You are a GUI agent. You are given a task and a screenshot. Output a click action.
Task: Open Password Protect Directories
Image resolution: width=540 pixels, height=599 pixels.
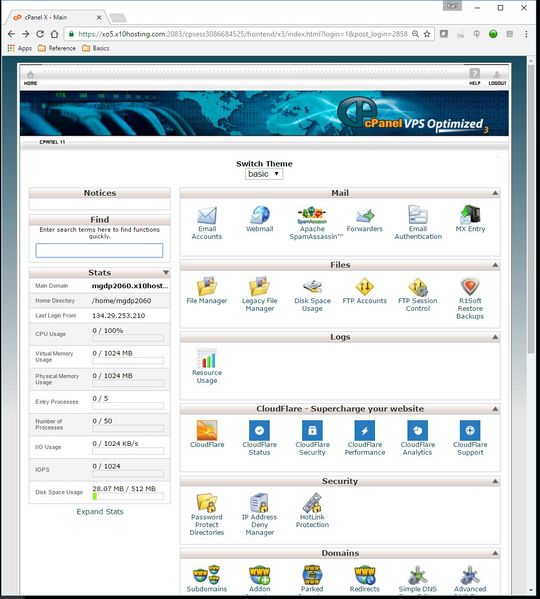(x=207, y=515)
